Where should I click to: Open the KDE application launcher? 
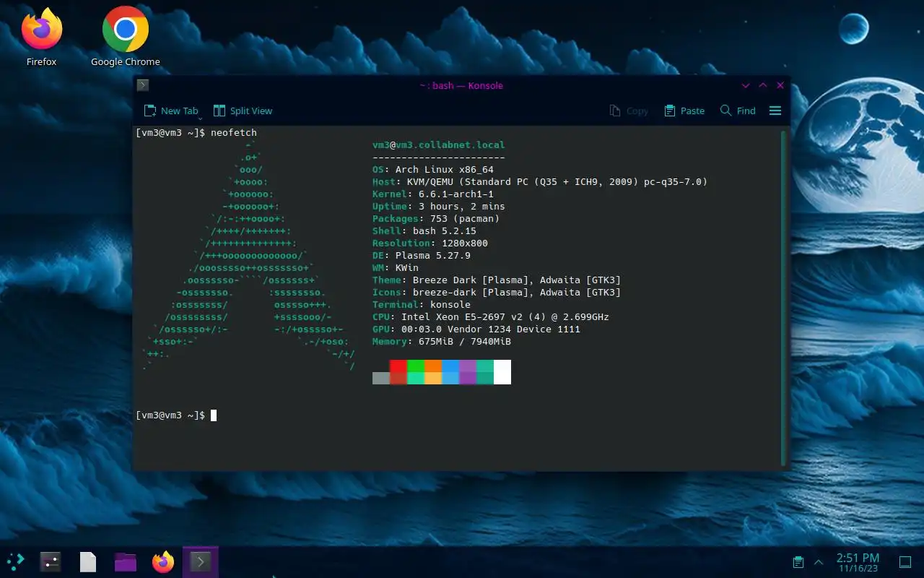[15, 561]
